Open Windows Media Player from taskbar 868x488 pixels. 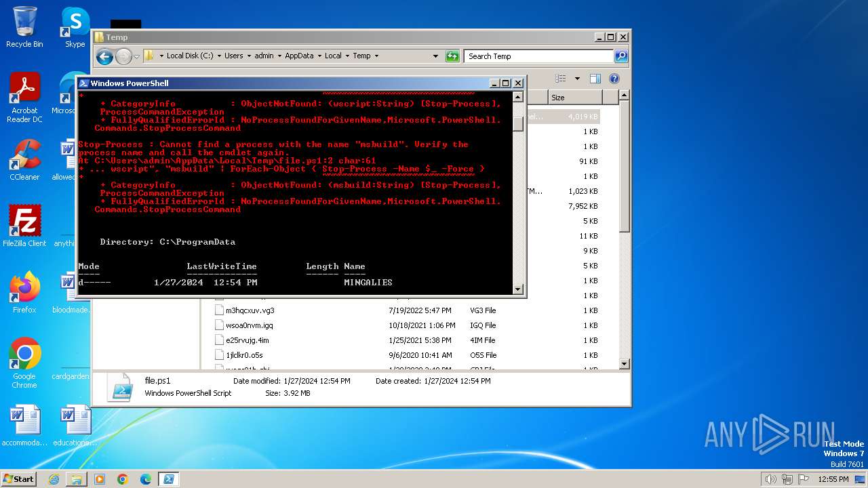(100, 479)
